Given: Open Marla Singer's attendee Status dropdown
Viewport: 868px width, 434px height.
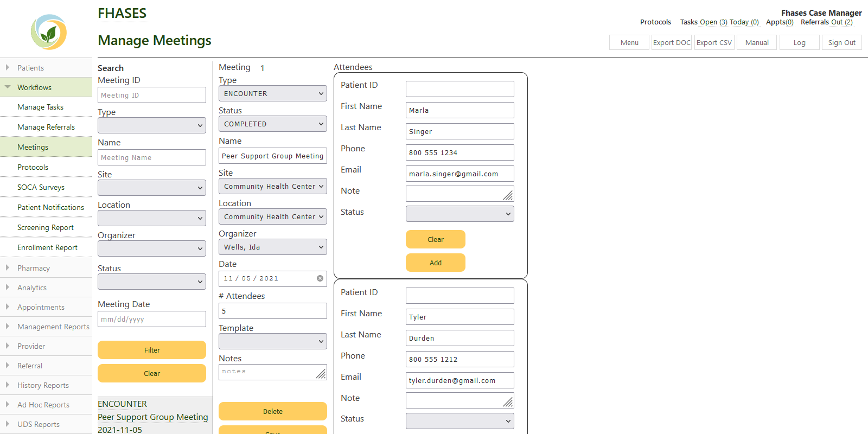Looking at the screenshot, I should click(x=460, y=214).
